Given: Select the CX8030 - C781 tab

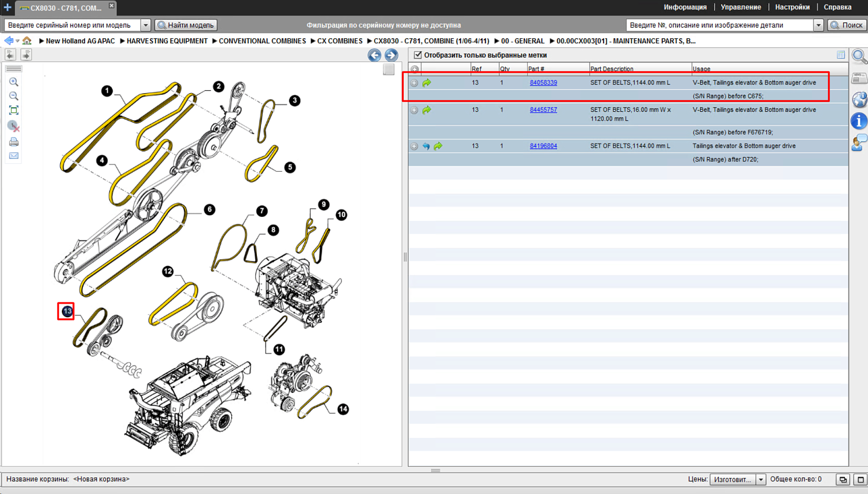Looking at the screenshot, I should pos(65,8).
